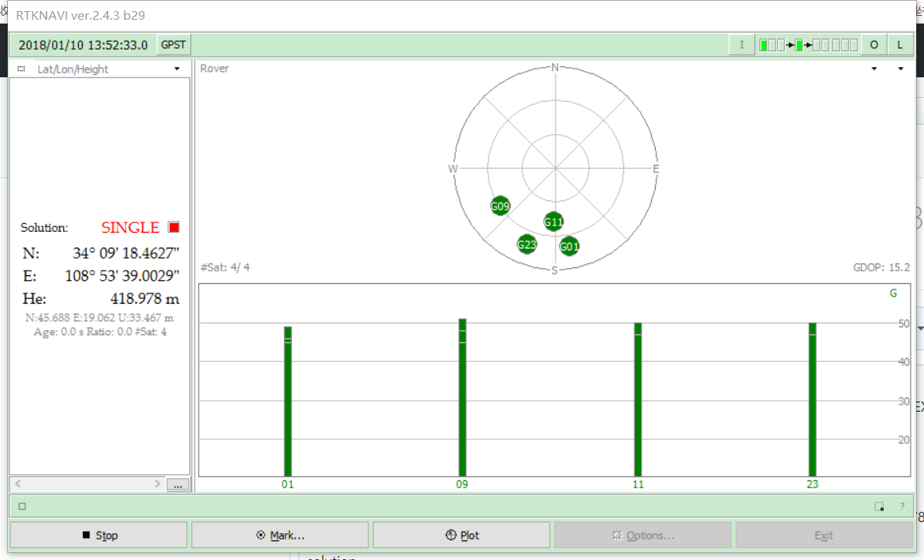
Task: Open the Lat/Lon/Height display format dropdown
Action: point(177,69)
